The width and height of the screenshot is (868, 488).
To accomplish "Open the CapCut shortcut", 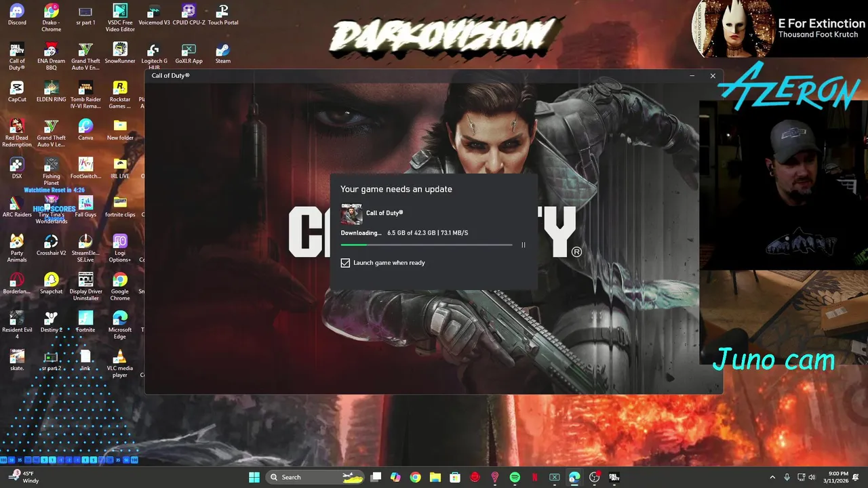I will coord(17,91).
